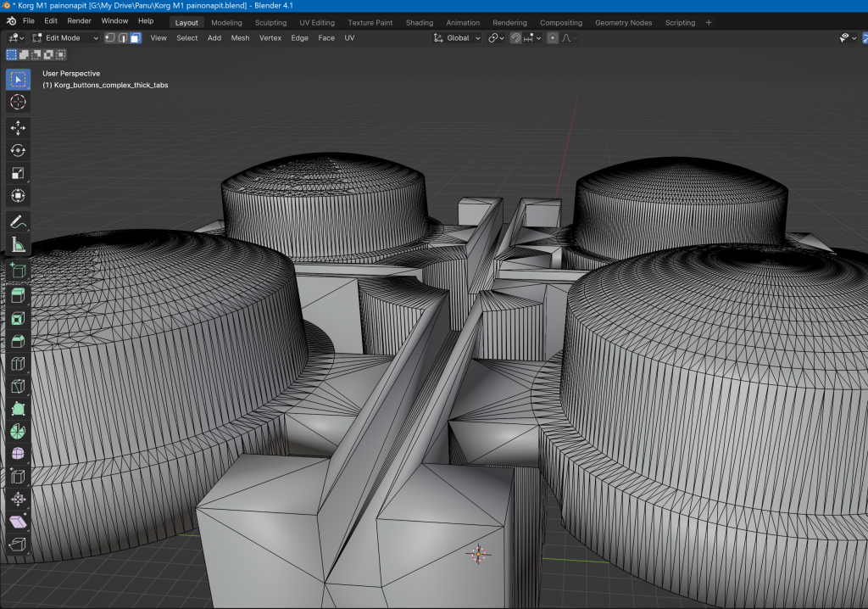Choose the Poly Build tool
868x609 pixels.
tap(18, 408)
